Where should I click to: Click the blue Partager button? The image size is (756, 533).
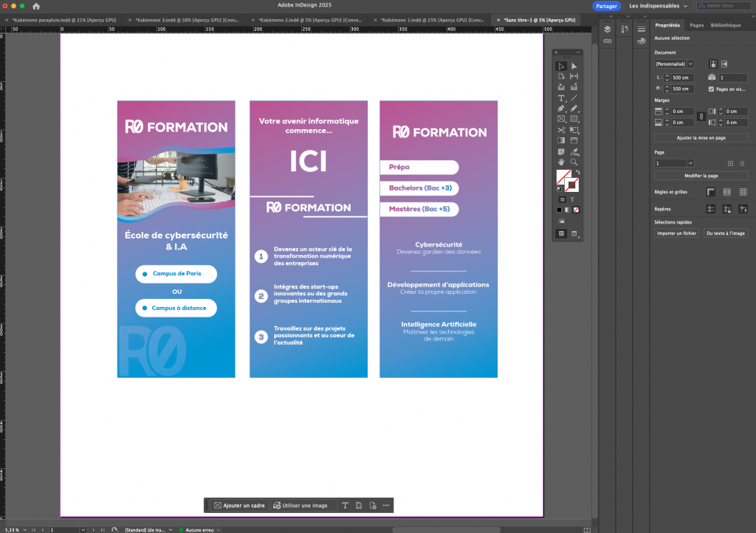coord(606,6)
